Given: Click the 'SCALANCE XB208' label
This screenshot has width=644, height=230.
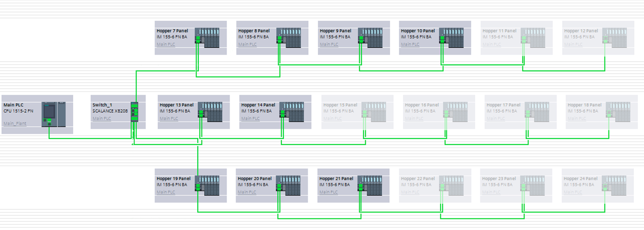Looking at the screenshot, I should coord(110,111).
